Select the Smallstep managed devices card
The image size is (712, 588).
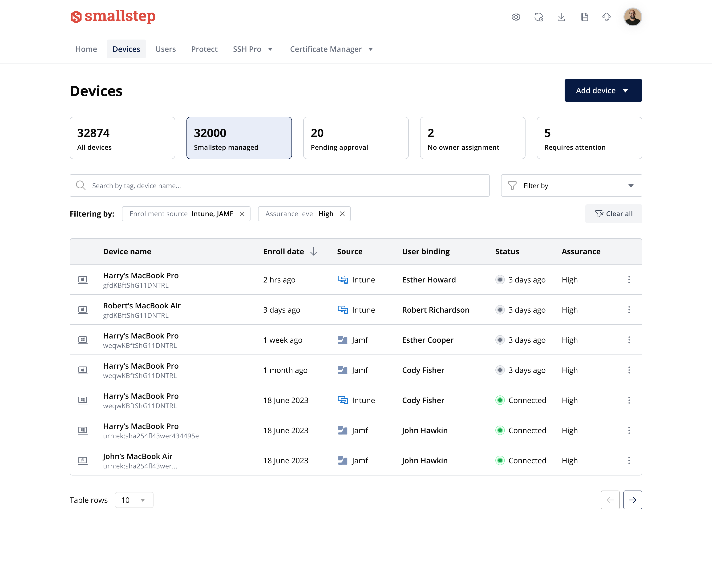pos(239,138)
